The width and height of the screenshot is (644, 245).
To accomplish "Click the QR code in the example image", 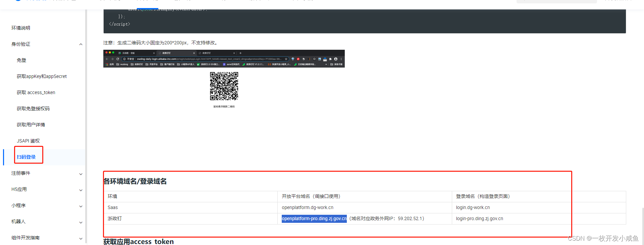I will pyautogui.click(x=224, y=86).
